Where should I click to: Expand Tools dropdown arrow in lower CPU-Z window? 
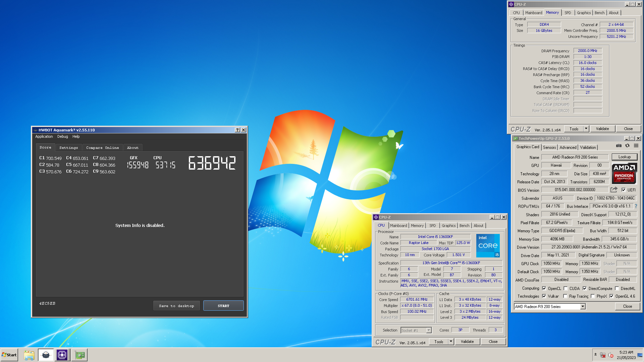click(451, 342)
